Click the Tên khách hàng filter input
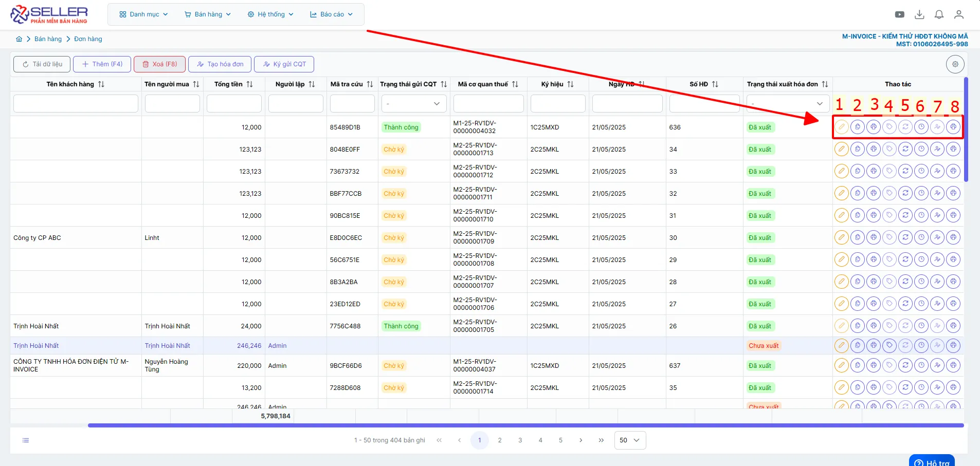Screen dimensions: 980x466 pyautogui.click(x=76, y=104)
